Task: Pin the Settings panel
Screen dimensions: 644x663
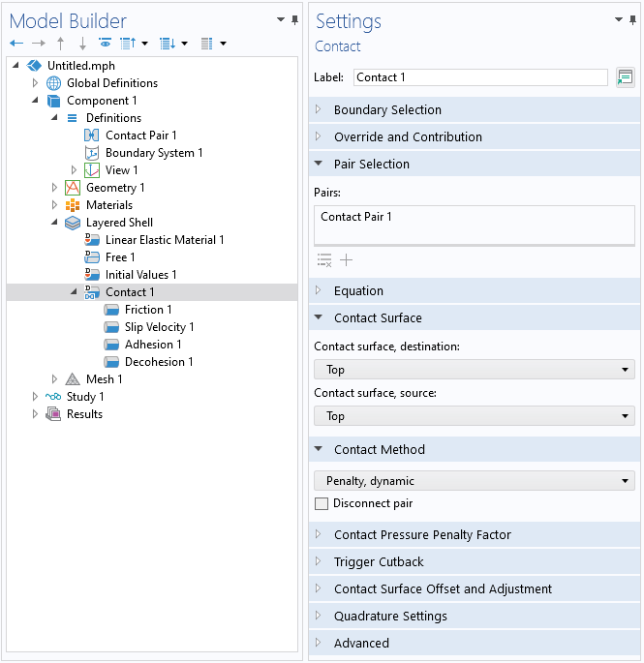Action: click(632, 20)
